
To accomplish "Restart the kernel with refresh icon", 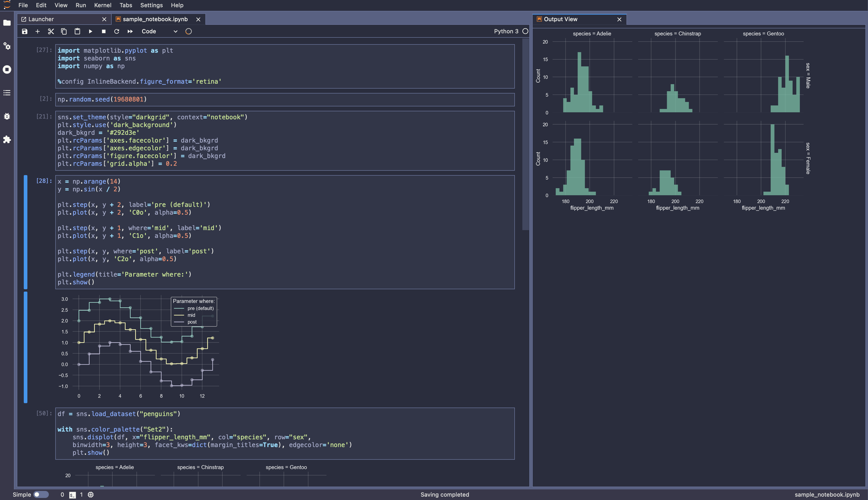I will pyautogui.click(x=117, y=31).
